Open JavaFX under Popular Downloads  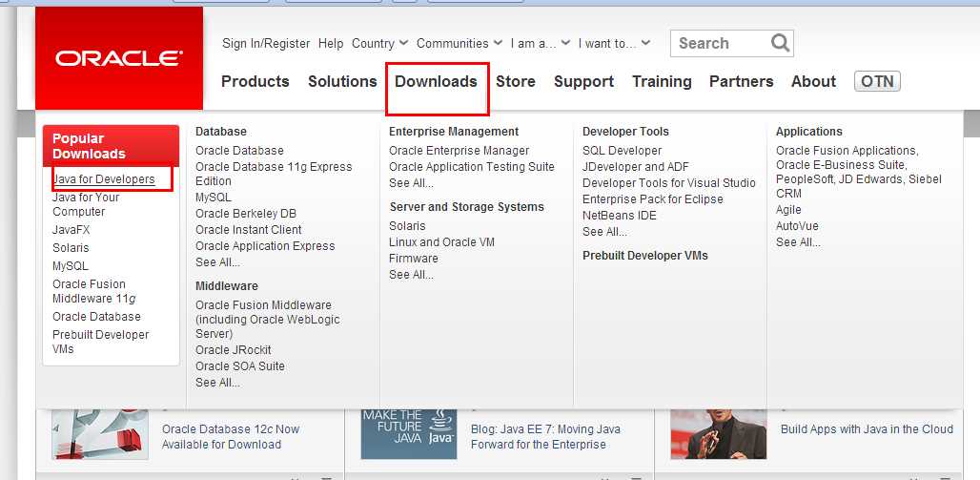coord(71,230)
